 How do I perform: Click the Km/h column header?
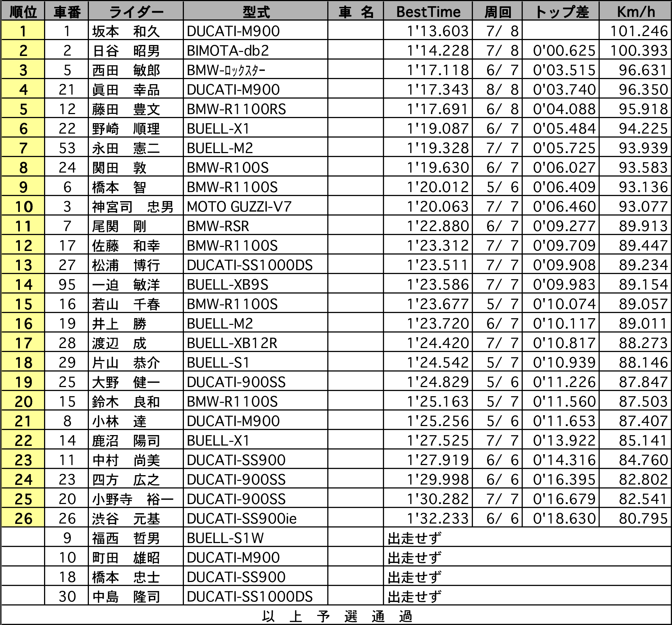tap(636, 12)
